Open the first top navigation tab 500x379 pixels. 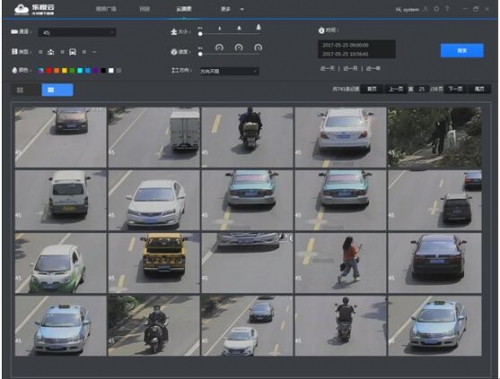106,9
